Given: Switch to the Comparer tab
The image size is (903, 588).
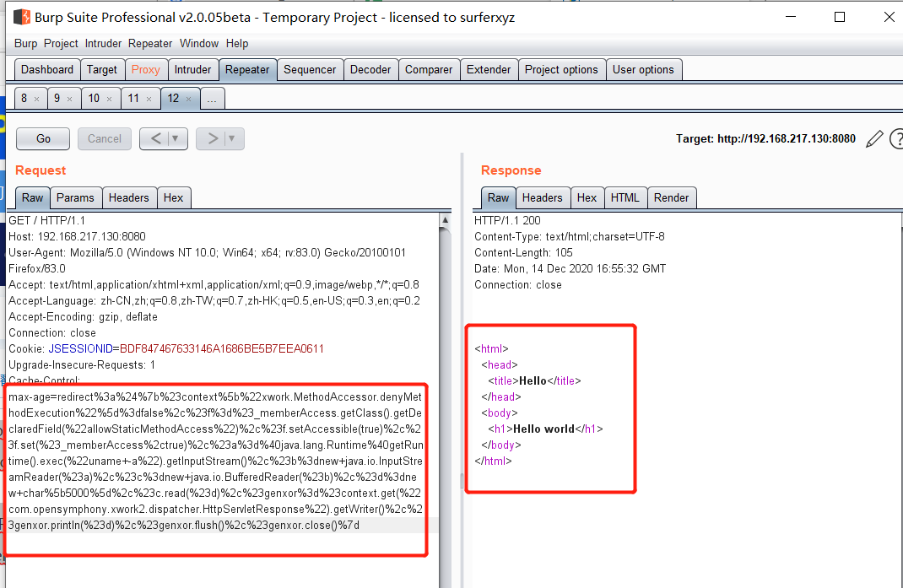Looking at the screenshot, I should [429, 70].
